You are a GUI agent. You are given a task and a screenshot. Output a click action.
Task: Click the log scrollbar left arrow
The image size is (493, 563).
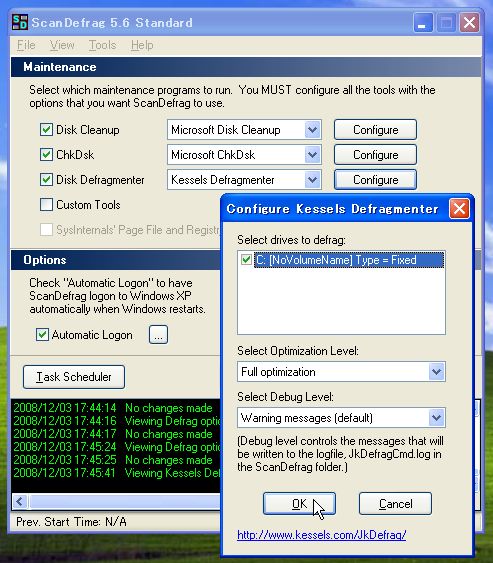20,501
